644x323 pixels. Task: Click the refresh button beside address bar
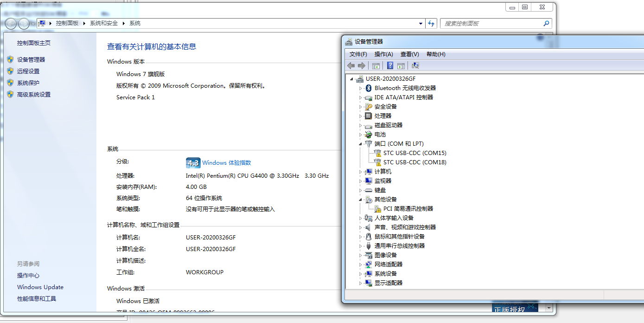[x=431, y=23]
